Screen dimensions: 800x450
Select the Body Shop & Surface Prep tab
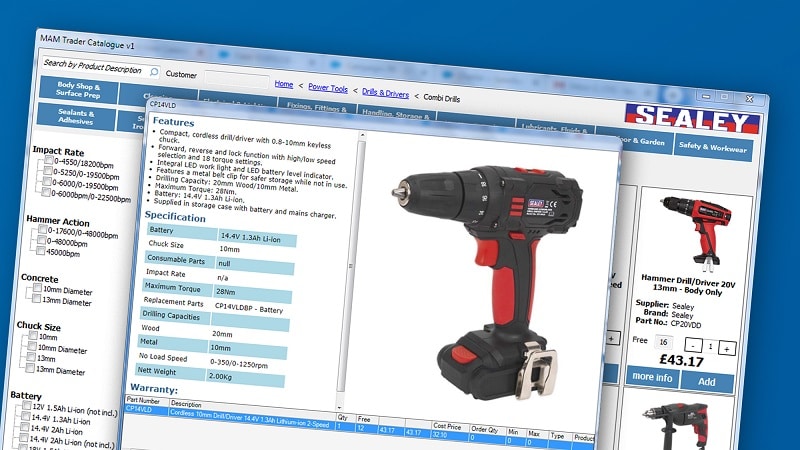[x=79, y=90]
